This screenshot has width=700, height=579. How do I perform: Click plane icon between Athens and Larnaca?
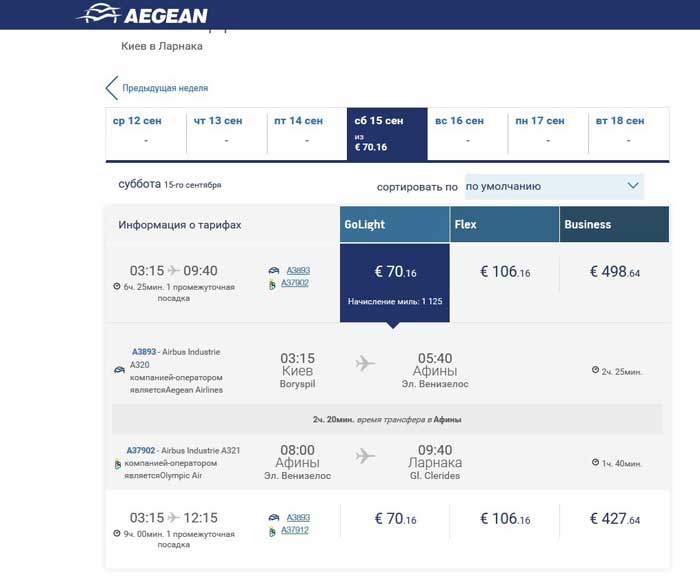365,456
